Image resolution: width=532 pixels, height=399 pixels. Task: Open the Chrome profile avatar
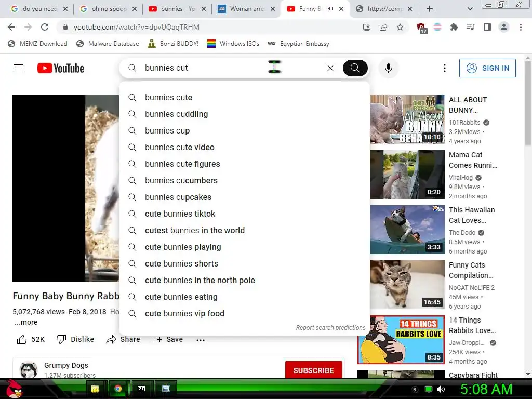(504, 27)
